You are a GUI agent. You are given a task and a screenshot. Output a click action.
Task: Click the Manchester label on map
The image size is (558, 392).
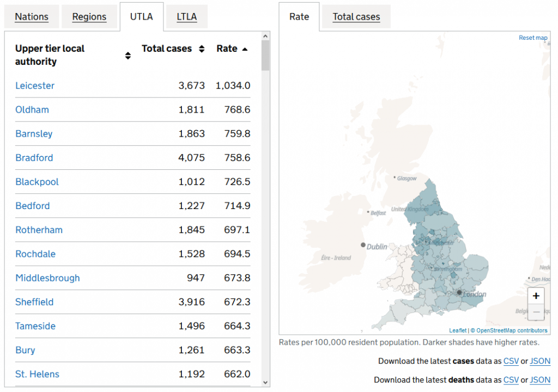pos(441,243)
